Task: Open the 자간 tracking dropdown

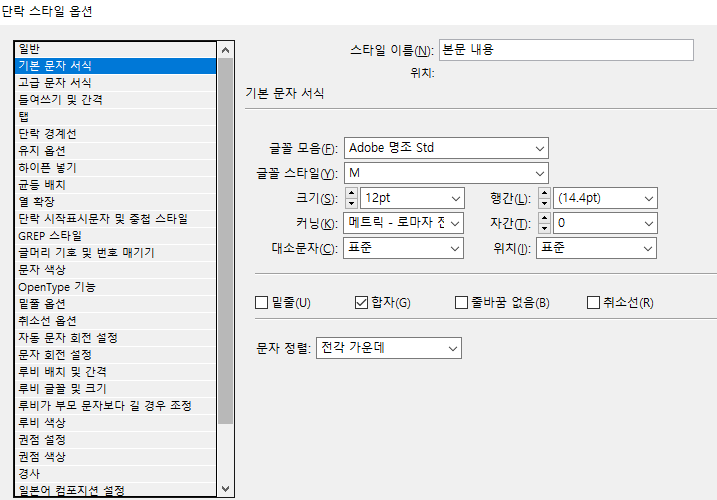Action: coord(605,223)
